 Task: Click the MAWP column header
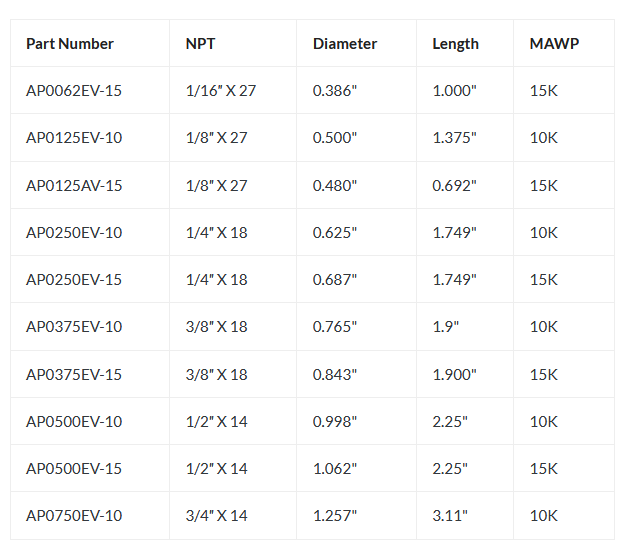(551, 44)
